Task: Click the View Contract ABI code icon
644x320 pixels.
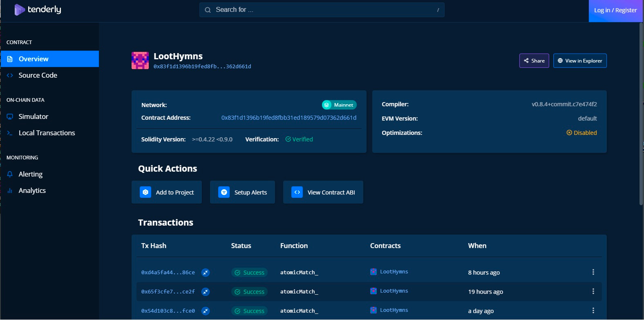Action: 297,192
